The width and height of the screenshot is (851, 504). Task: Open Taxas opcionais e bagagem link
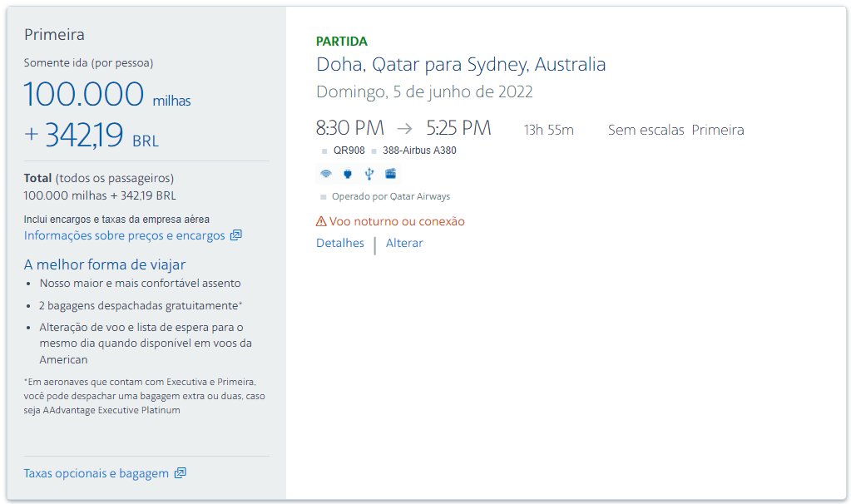[96, 473]
